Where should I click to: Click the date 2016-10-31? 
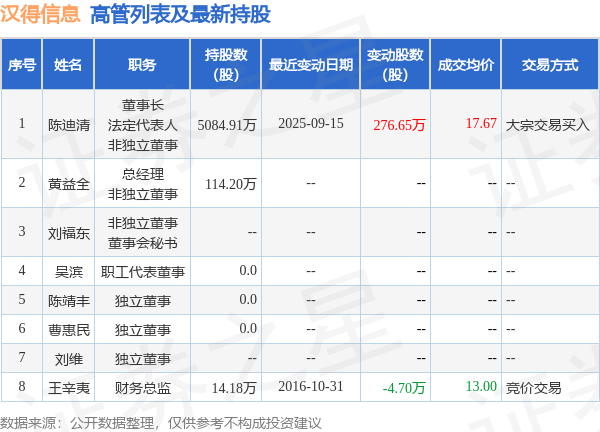click(311, 386)
